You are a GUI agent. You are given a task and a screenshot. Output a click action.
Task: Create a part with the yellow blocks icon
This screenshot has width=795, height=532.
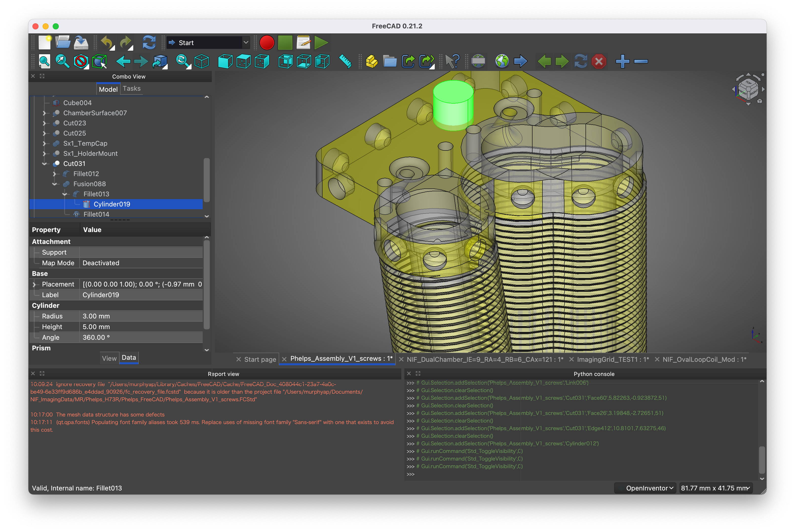372,61
